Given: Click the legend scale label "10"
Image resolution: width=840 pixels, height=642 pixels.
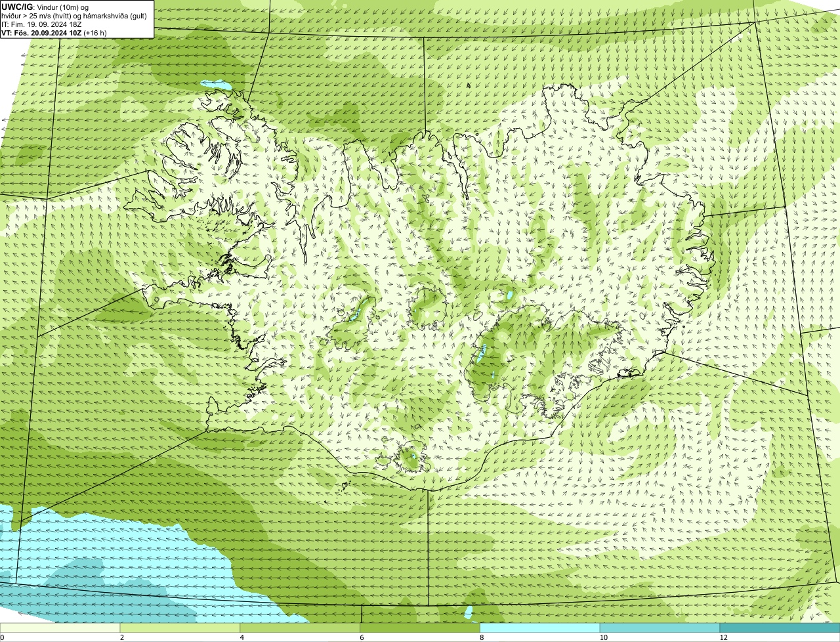Looking at the screenshot, I should pyautogui.click(x=603, y=637).
